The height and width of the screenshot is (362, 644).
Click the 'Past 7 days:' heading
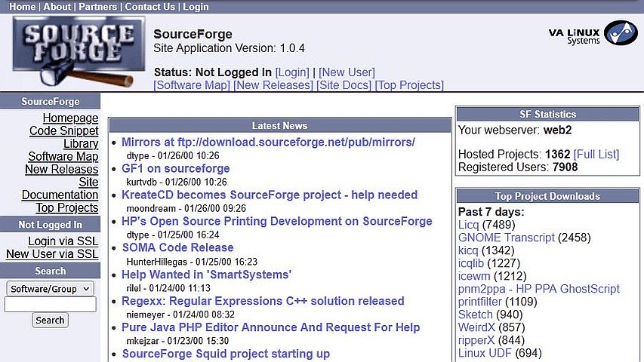point(491,212)
